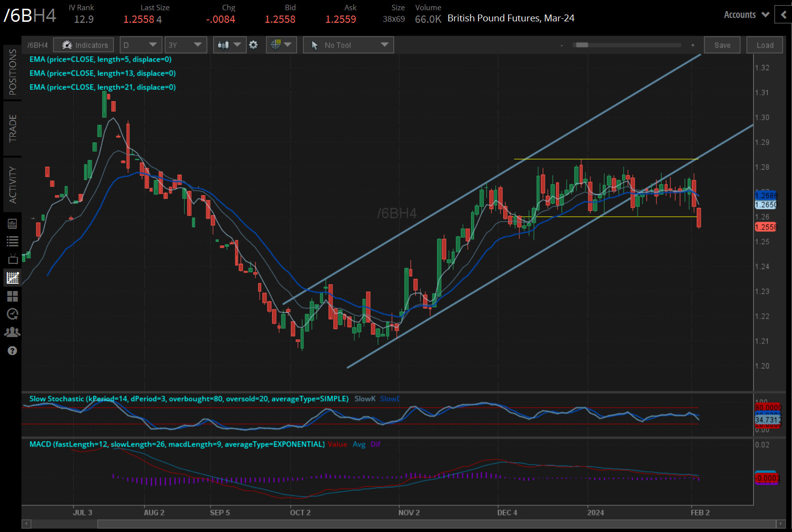Select the Tools grid icon in the sidebar

pyautogui.click(x=13, y=296)
